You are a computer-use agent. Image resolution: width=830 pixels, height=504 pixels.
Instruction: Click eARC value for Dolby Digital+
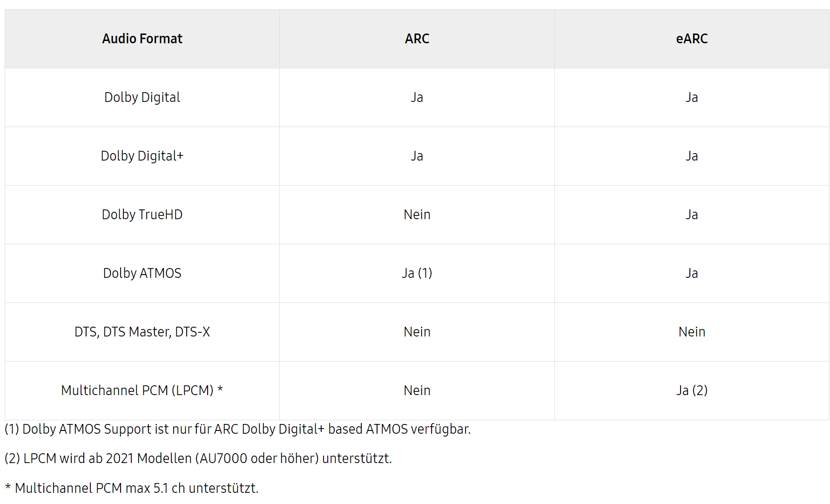692,156
